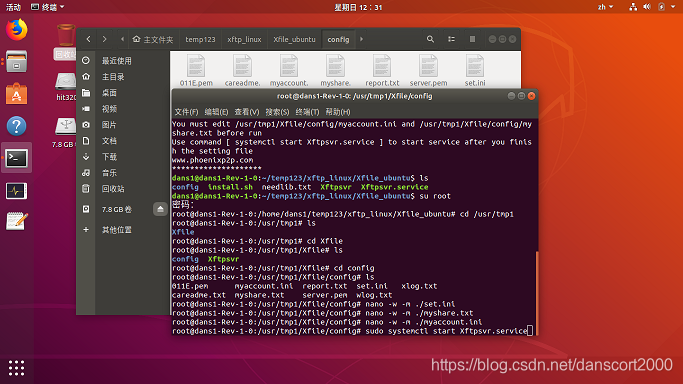Open volume icon in top bar
This screenshot has width=683, height=384.
(647, 7)
